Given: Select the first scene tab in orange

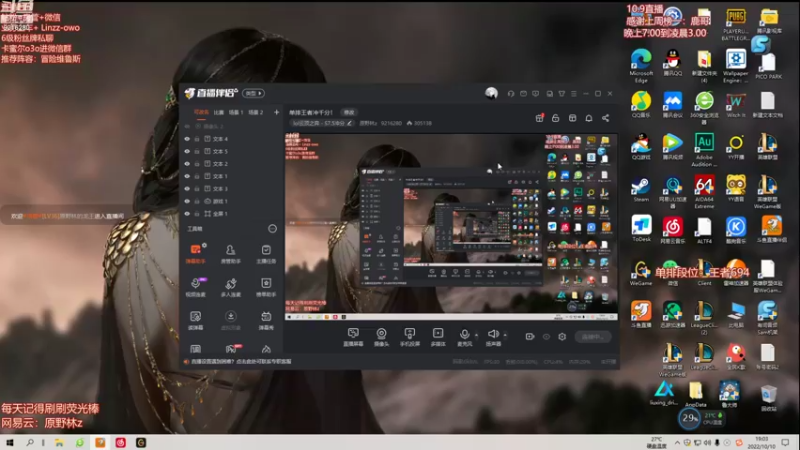Looking at the screenshot, I should pyautogui.click(x=201, y=112).
